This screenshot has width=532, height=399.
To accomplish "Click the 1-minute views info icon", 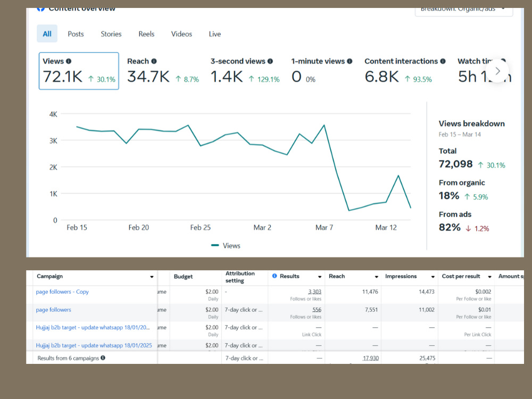I will click(350, 61).
